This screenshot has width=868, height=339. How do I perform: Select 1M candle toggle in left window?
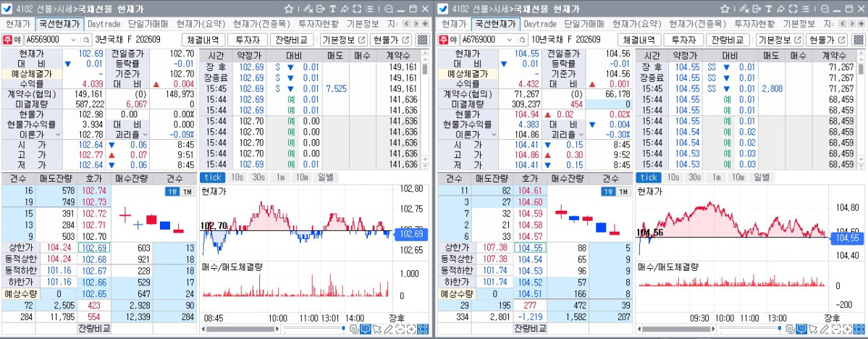pyautogui.click(x=186, y=192)
